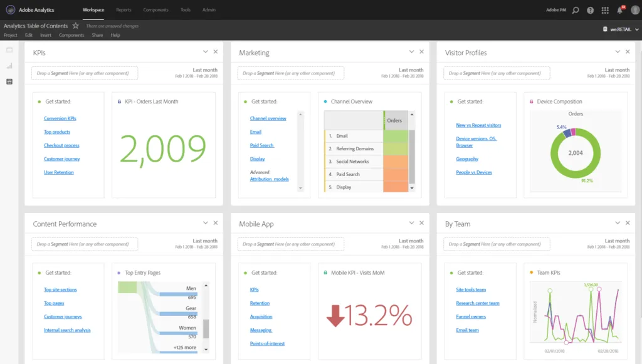Close the Content Performance panel

tap(216, 223)
